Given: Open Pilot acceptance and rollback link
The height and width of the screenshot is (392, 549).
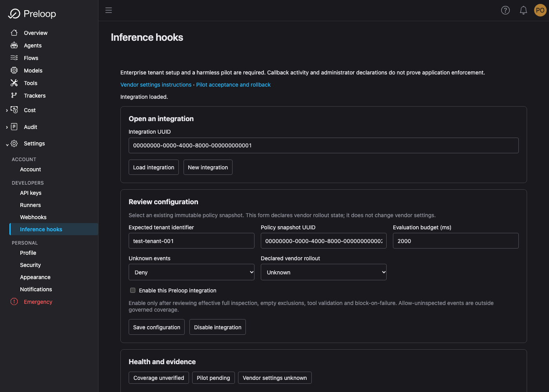Looking at the screenshot, I should pos(233,85).
